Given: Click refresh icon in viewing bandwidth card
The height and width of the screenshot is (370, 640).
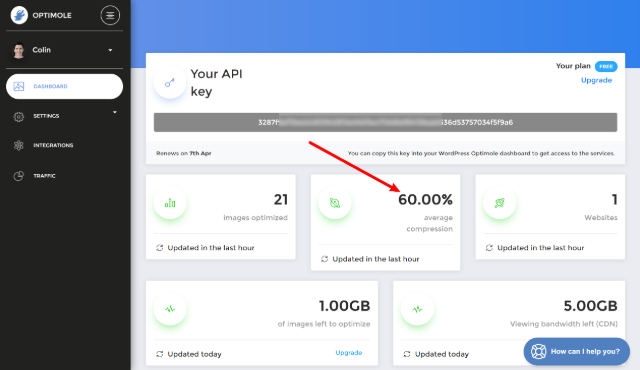Looking at the screenshot, I should pos(407,354).
